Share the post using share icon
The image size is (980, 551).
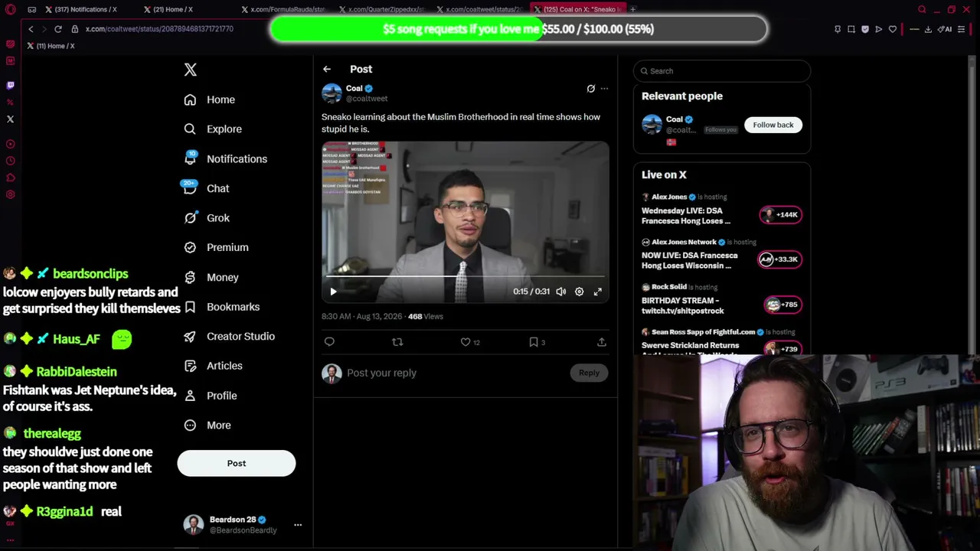tap(602, 342)
